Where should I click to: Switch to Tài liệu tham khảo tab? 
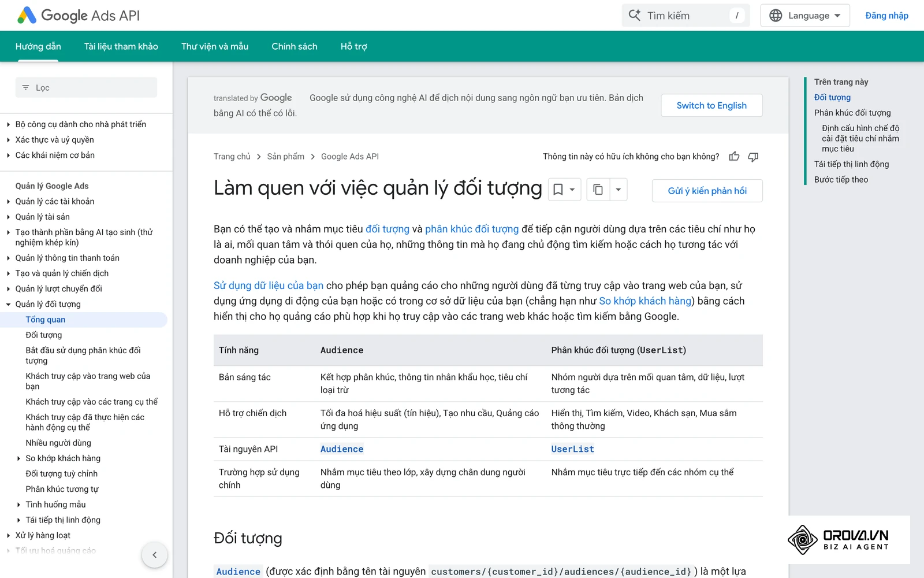(x=121, y=46)
